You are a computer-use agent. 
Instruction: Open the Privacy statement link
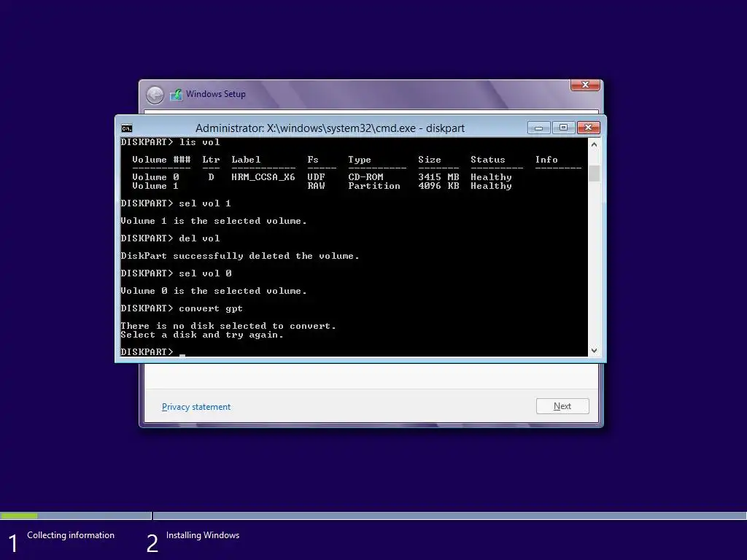[196, 407]
